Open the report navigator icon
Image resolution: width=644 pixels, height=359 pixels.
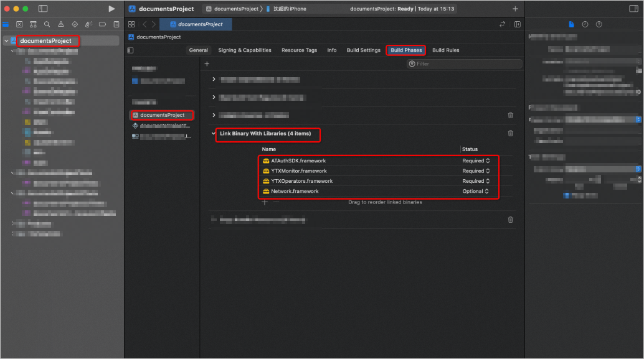pos(116,24)
